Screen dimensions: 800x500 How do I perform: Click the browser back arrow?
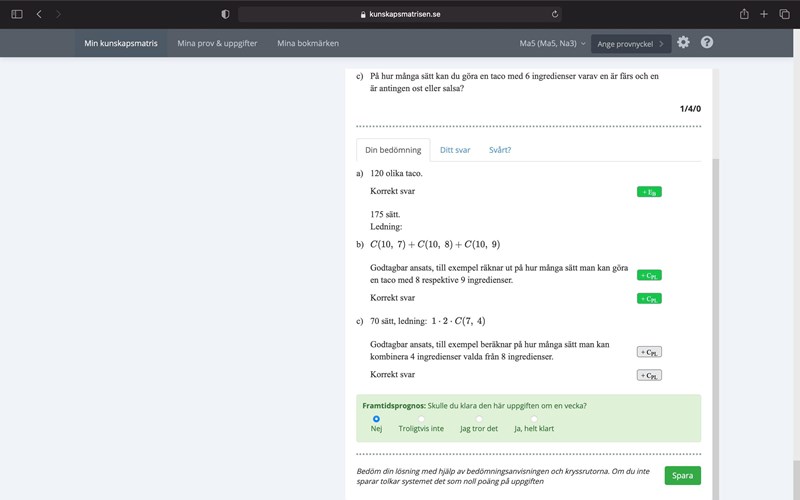click(x=39, y=14)
